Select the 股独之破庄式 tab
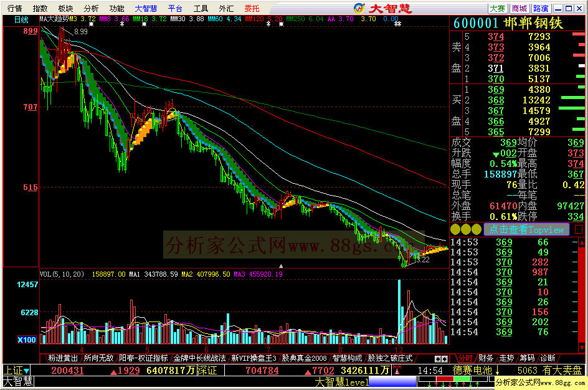This screenshot has width=588, height=390. [x=390, y=358]
